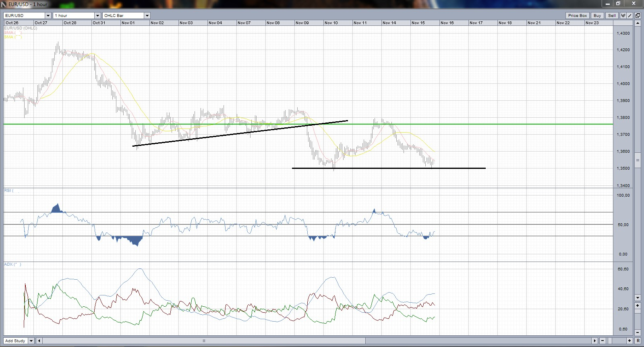This screenshot has width=644, height=347.
Task: Click horizontal zoom-in plus button
Action: [x=630, y=341]
